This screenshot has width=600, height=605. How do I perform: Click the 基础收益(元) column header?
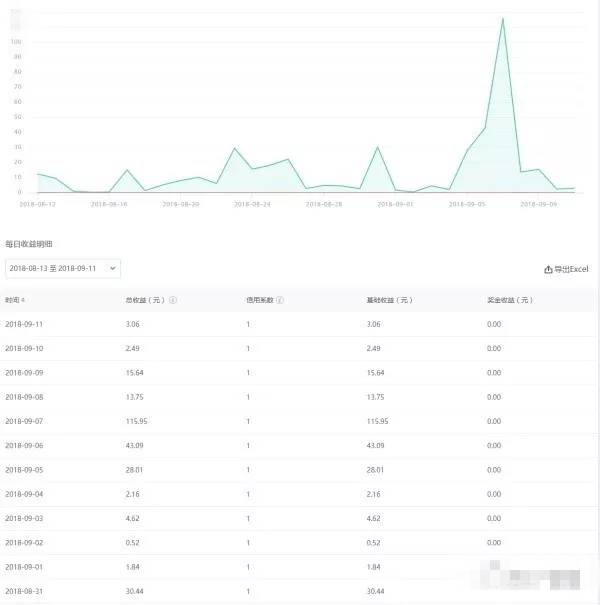click(389, 300)
